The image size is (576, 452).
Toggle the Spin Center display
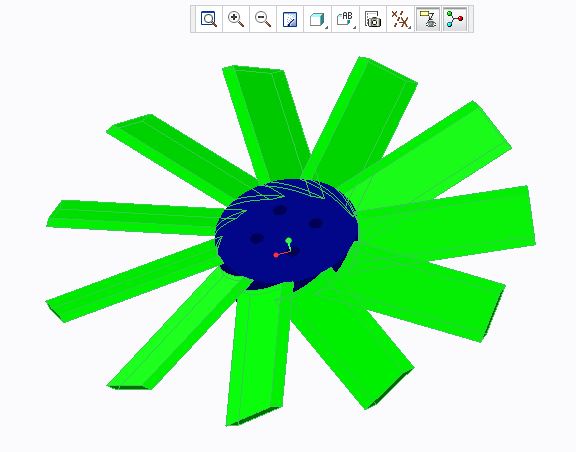[x=455, y=19]
